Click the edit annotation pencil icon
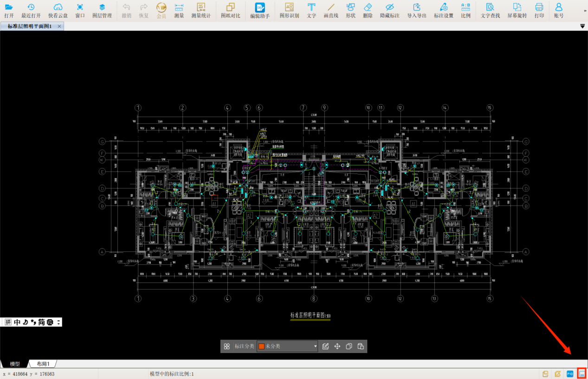 (326, 347)
